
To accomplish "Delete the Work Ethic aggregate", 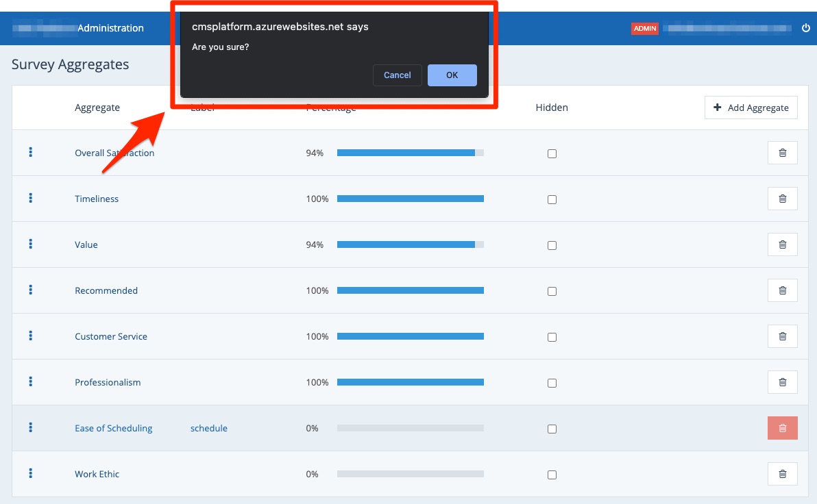I will tap(782, 474).
